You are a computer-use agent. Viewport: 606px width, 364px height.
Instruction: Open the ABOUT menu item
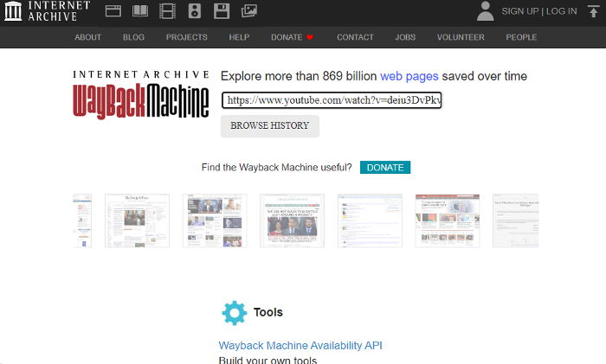[x=87, y=37]
